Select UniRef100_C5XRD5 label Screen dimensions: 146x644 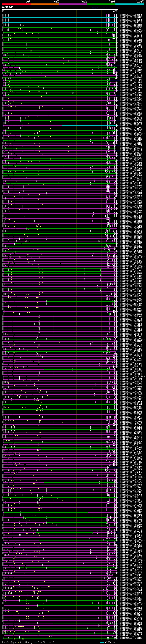coord(131,60)
